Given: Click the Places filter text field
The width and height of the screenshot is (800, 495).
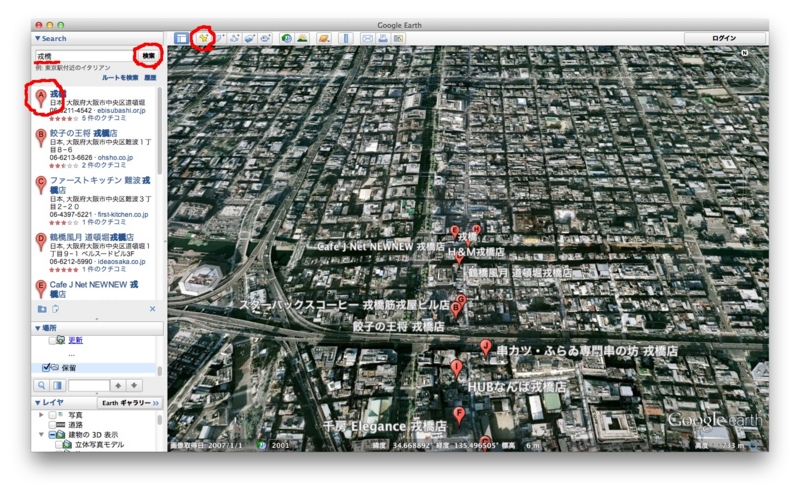Looking at the screenshot, I should click(x=89, y=386).
